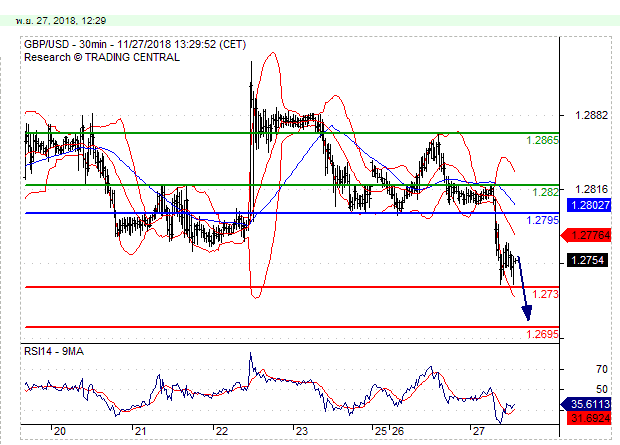Click the green 1.2865 resistance label

pyautogui.click(x=542, y=140)
